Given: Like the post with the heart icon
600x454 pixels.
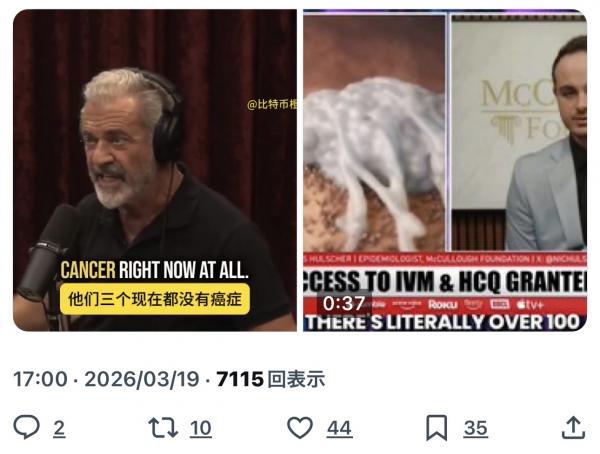Looking at the screenshot, I should (x=300, y=428).
